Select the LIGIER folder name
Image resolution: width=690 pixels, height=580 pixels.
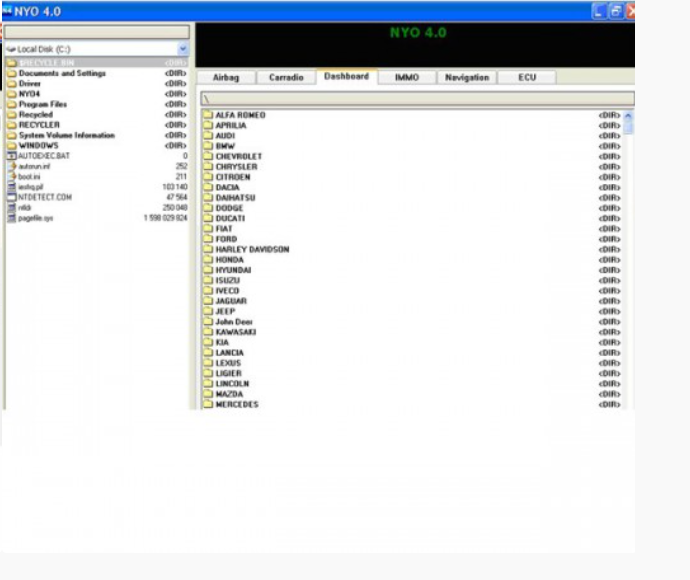pos(229,373)
